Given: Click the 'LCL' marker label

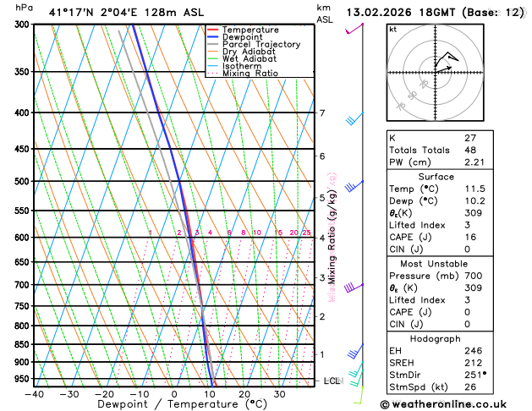Looking at the screenshot, I should click(x=332, y=381).
